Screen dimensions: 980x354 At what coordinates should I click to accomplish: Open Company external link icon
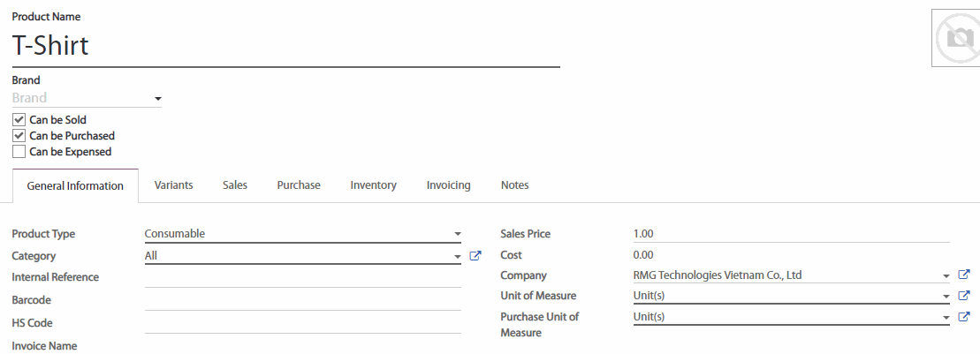[964, 275]
